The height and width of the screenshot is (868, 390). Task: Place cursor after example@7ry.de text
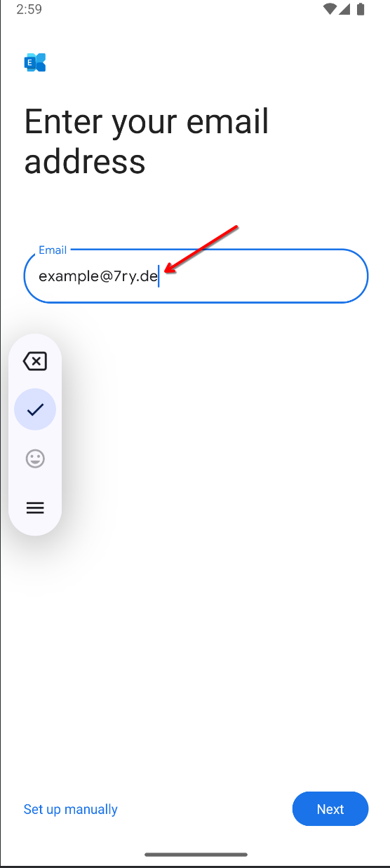coord(159,276)
